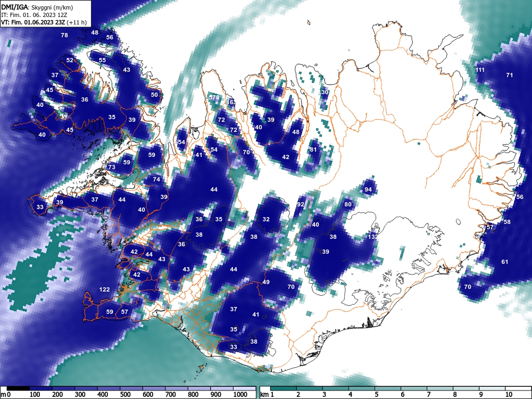This screenshot has height=399, width=532.
Task: Click the visibility value 52 on the map
Action: point(70,60)
